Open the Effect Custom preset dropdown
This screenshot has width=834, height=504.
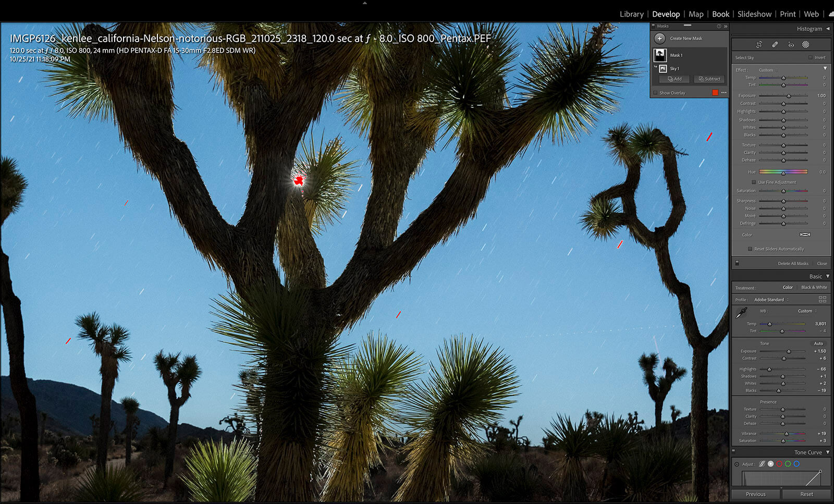[768, 70]
